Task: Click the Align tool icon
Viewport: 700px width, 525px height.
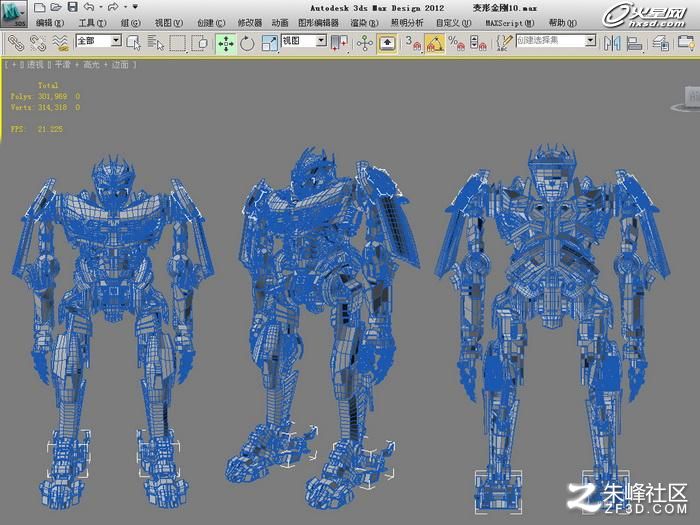Action: tap(634, 43)
